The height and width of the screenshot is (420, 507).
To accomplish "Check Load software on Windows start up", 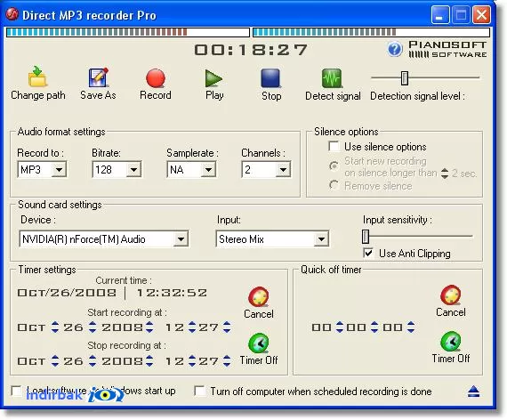I will (16, 391).
